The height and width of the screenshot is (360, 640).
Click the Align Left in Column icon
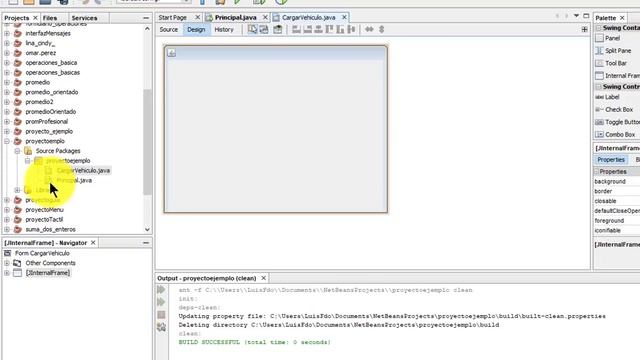(296, 29)
